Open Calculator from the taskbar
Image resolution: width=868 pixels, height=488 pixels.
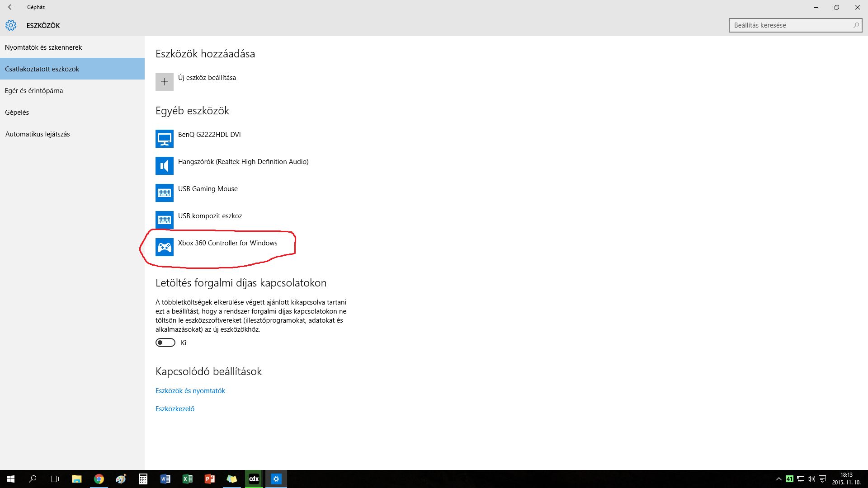pyautogui.click(x=143, y=479)
